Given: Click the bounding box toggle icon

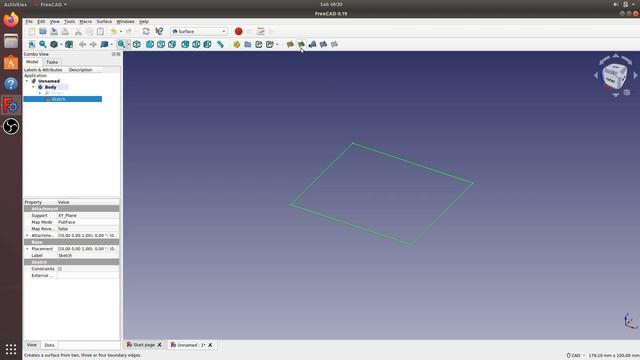Looking at the screenshot, I should click(x=69, y=44).
